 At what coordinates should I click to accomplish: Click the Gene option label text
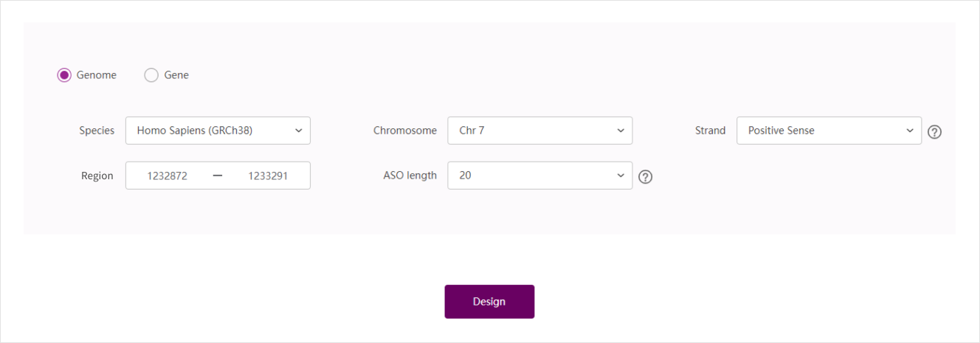176,75
